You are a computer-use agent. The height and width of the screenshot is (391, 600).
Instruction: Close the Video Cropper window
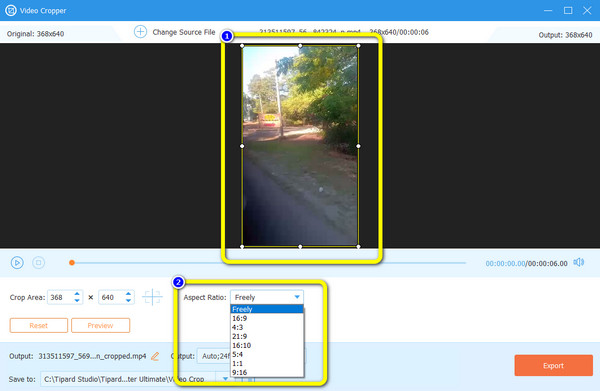coord(587,10)
